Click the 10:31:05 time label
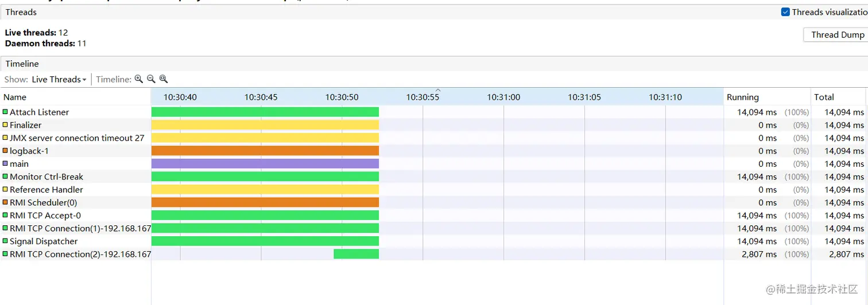 [584, 97]
